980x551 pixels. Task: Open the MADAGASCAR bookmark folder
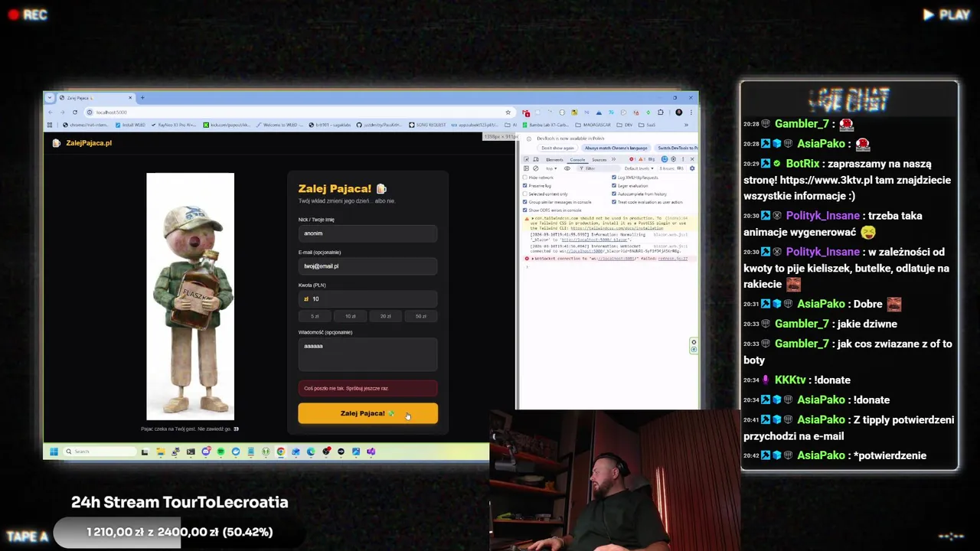593,125
